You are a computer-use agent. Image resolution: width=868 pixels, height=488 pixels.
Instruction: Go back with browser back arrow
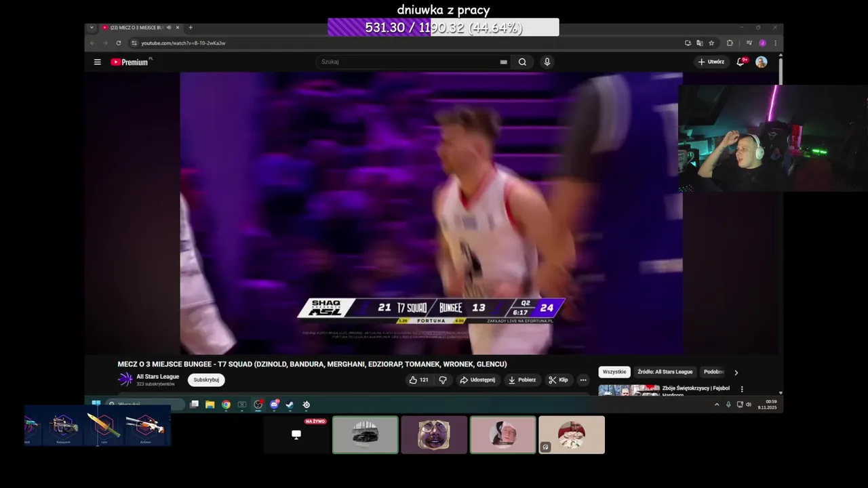click(93, 43)
